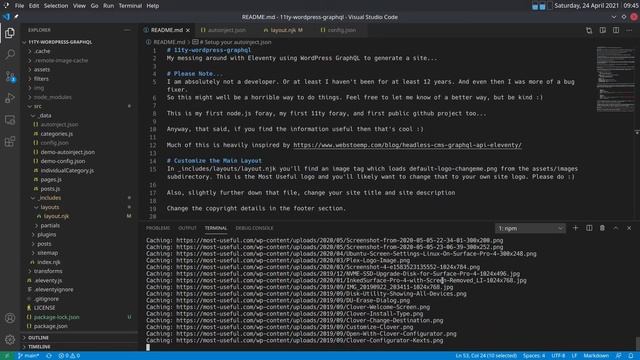
Task: Close the README.md tab
Action: click(188, 30)
